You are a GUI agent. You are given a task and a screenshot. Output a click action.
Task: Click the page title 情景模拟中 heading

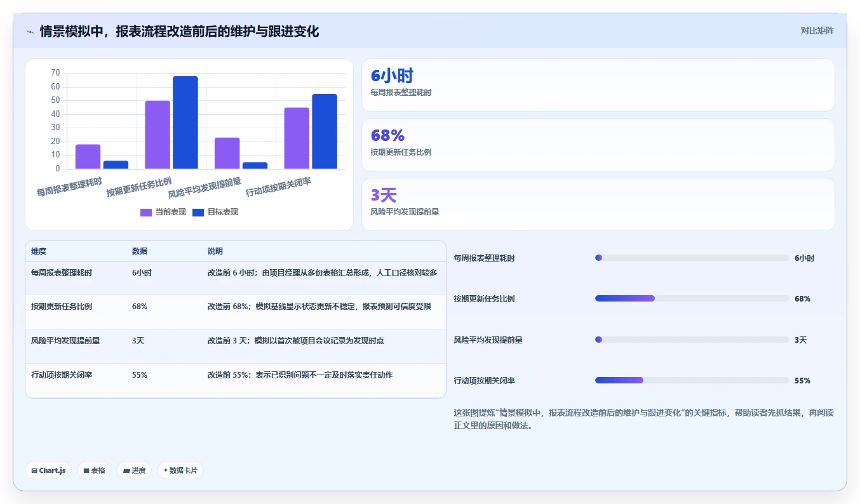179,31
